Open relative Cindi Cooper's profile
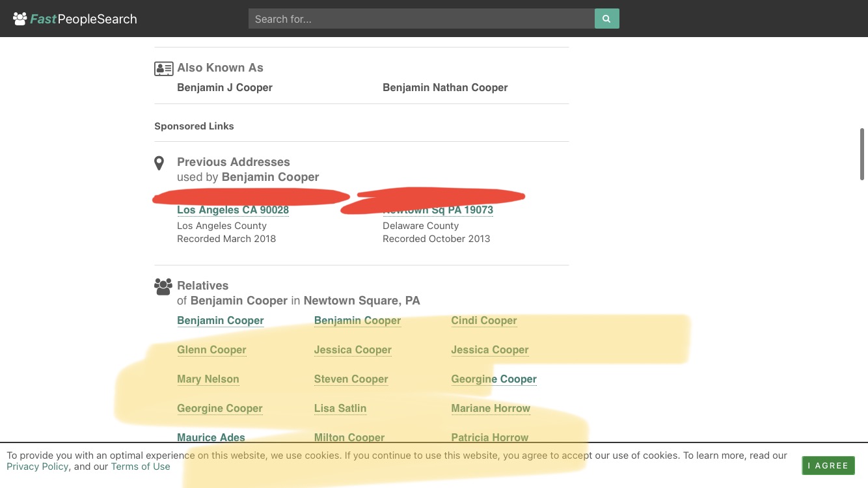 [484, 321]
